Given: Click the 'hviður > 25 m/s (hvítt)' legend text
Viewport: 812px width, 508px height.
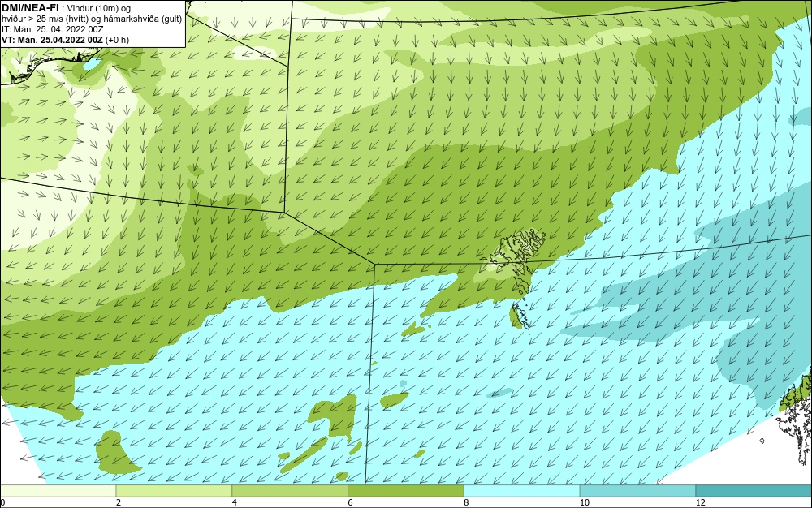Looking at the screenshot, I should pyautogui.click(x=45, y=19).
